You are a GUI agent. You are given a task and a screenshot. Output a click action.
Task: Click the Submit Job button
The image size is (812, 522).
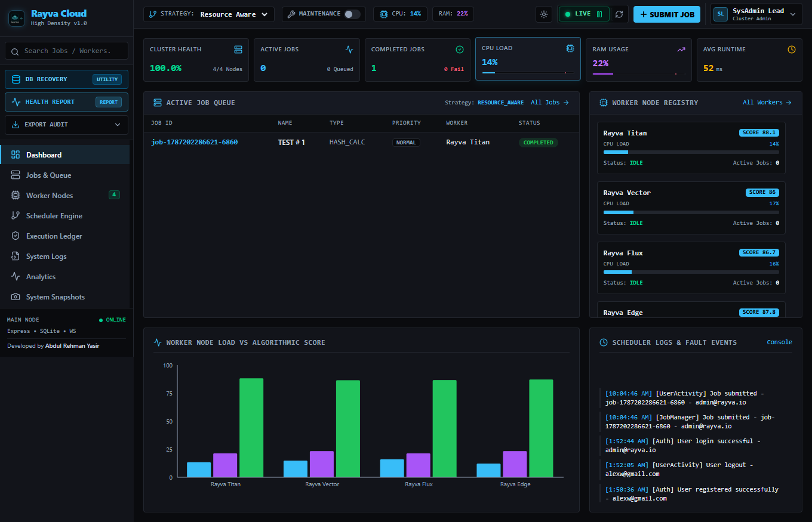click(x=667, y=14)
